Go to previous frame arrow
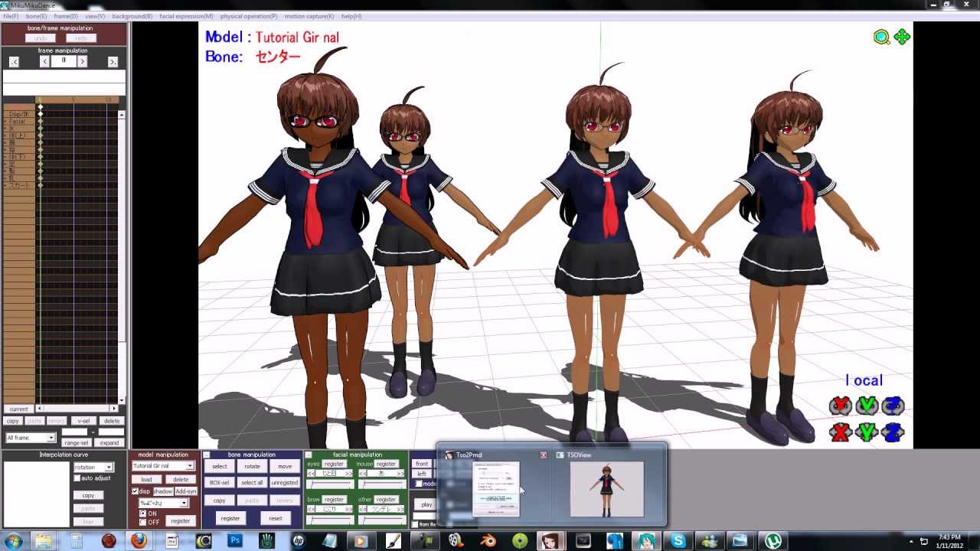980x551 pixels. (x=44, y=61)
